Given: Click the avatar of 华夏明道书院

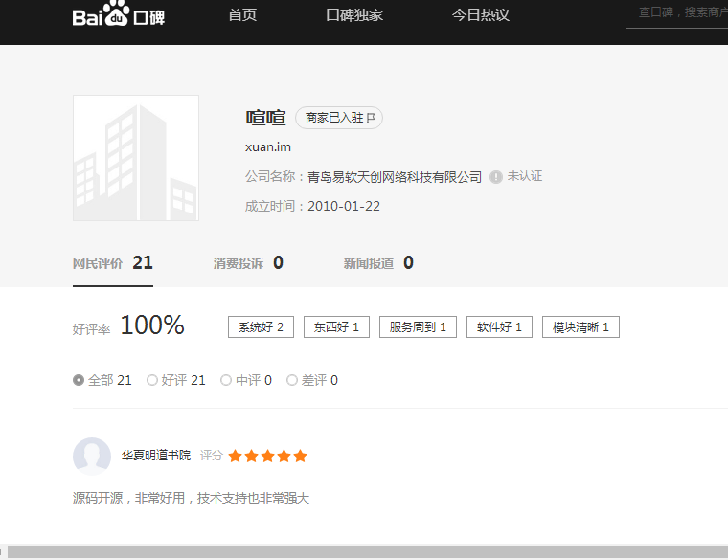Looking at the screenshot, I should coord(92,456).
